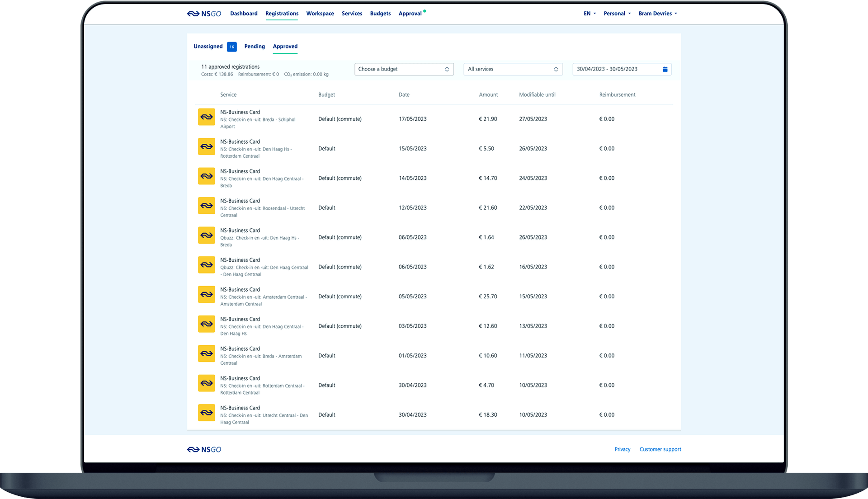Viewport: 868px width, 499px height.
Task: Toggle the EN language selector
Action: (x=588, y=13)
